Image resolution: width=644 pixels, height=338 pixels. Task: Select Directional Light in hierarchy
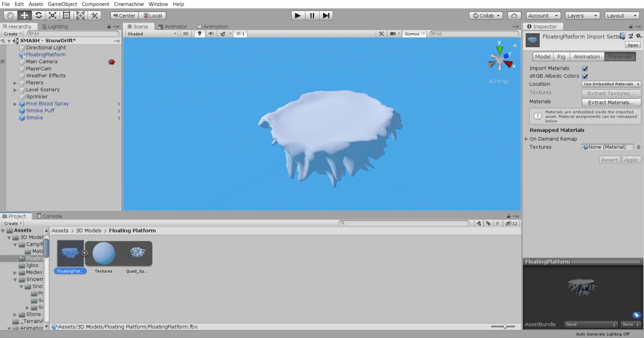point(46,48)
